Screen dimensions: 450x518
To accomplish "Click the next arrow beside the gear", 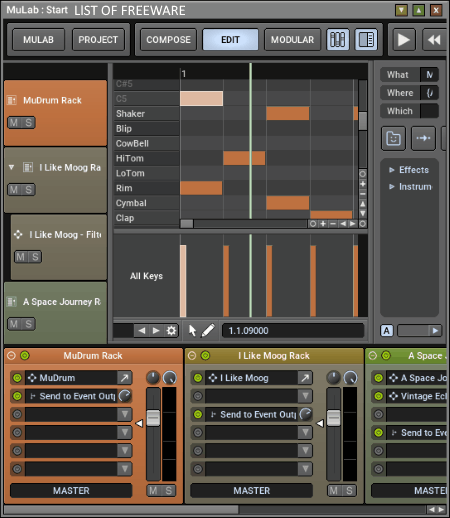I will 156,331.
